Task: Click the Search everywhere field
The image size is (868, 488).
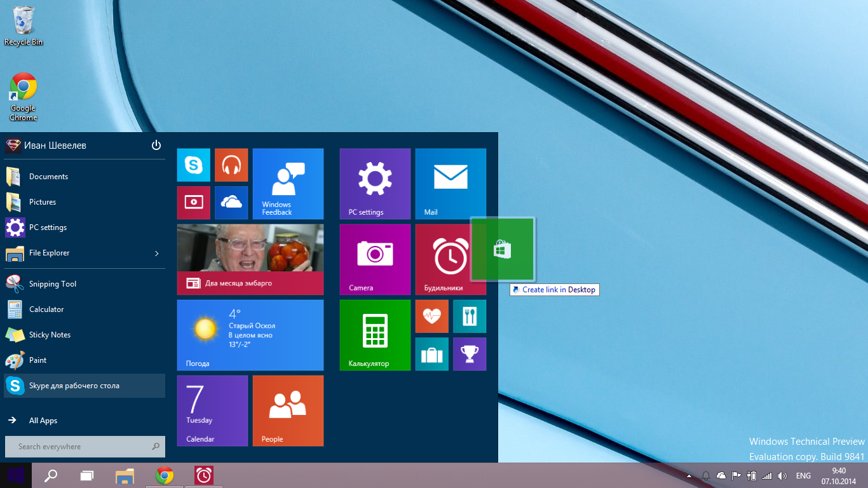Action: (x=85, y=447)
